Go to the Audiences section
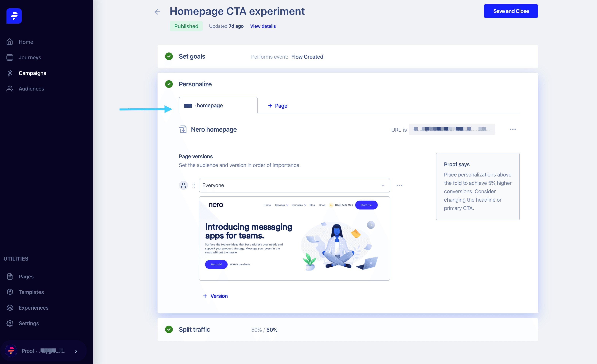 pos(31,89)
